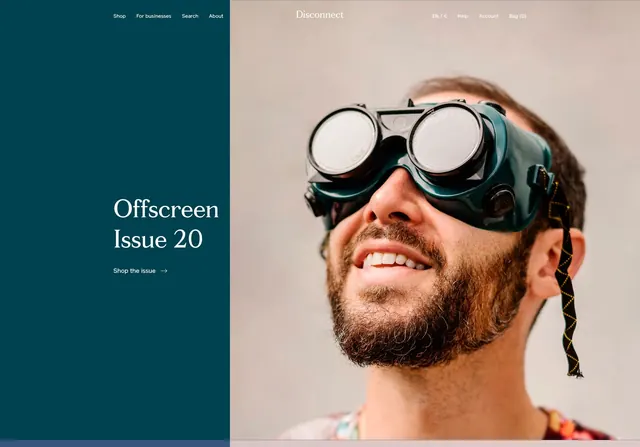Click the arrow beside Shop the issue
Image resolution: width=640 pixels, height=447 pixels.
[164, 271]
